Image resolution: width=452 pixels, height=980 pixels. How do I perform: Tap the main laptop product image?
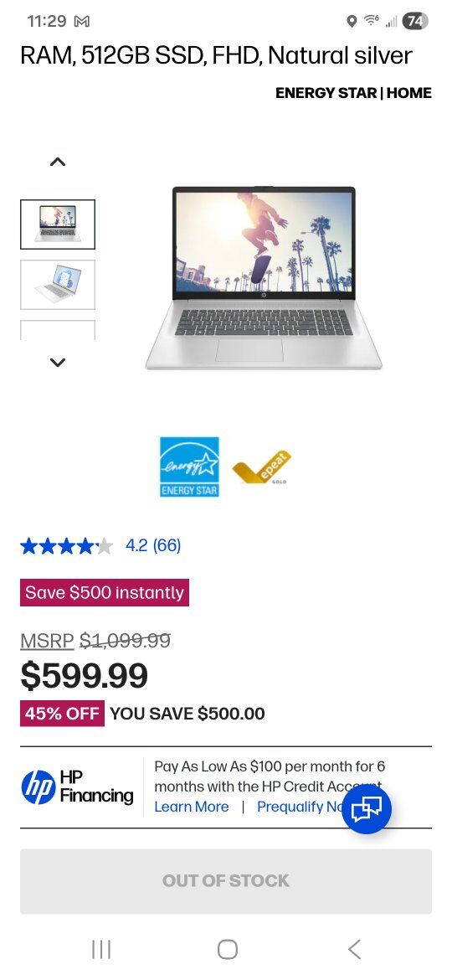click(264, 277)
